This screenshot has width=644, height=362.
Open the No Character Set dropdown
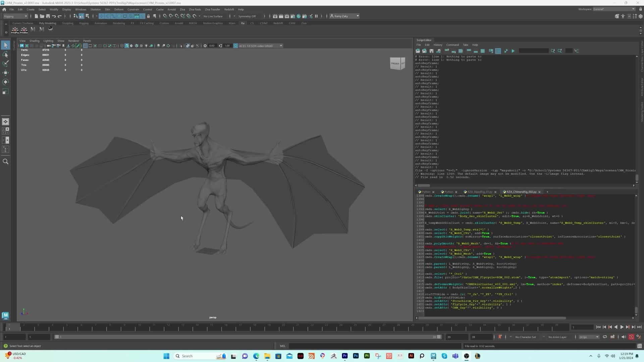point(526,337)
